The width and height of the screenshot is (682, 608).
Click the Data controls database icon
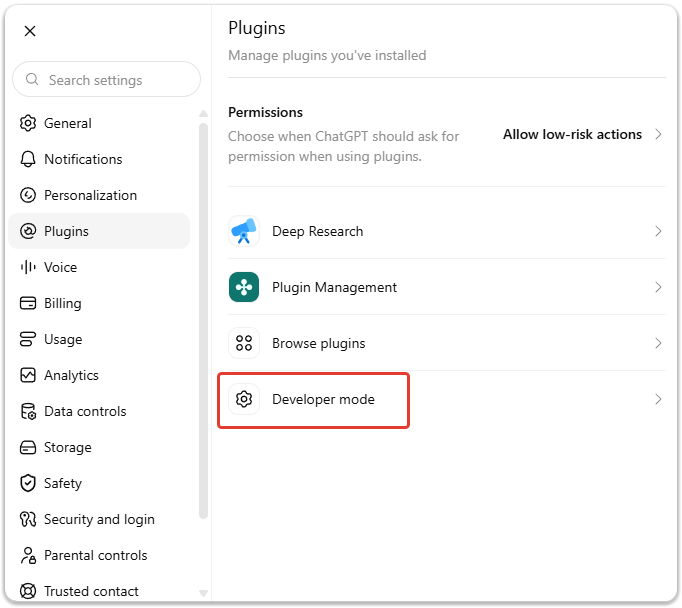[28, 411]
